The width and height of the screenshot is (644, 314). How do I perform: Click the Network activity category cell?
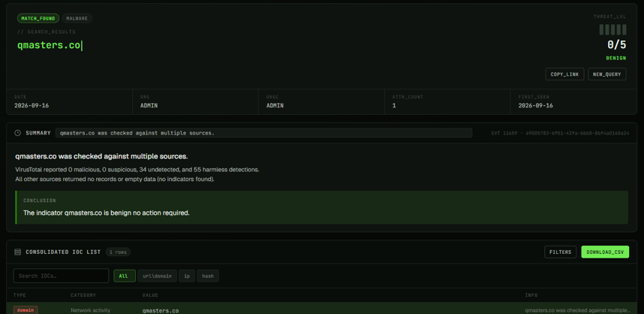[x=90, y=310]
